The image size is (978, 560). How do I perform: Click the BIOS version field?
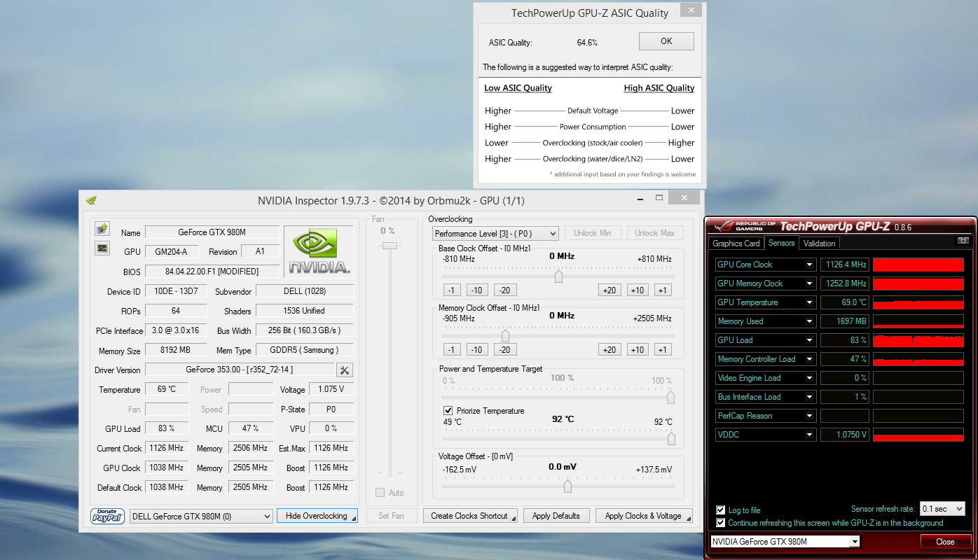212,272
